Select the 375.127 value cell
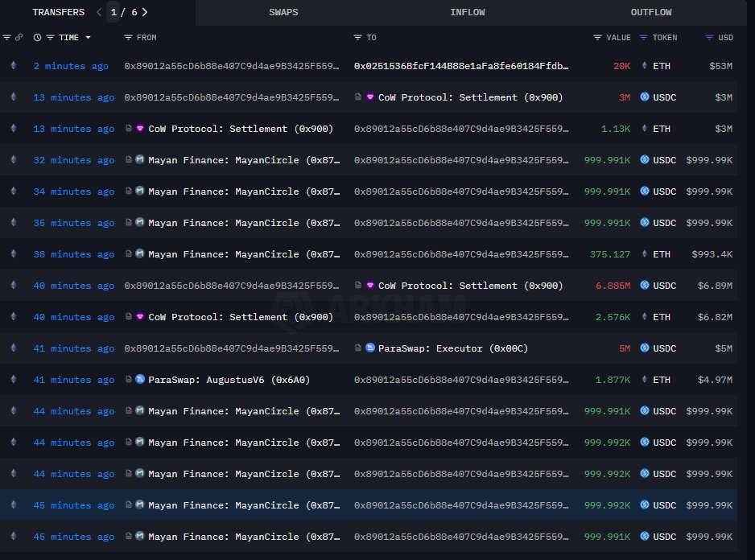The image size is (755, 560). coord(610,254)
